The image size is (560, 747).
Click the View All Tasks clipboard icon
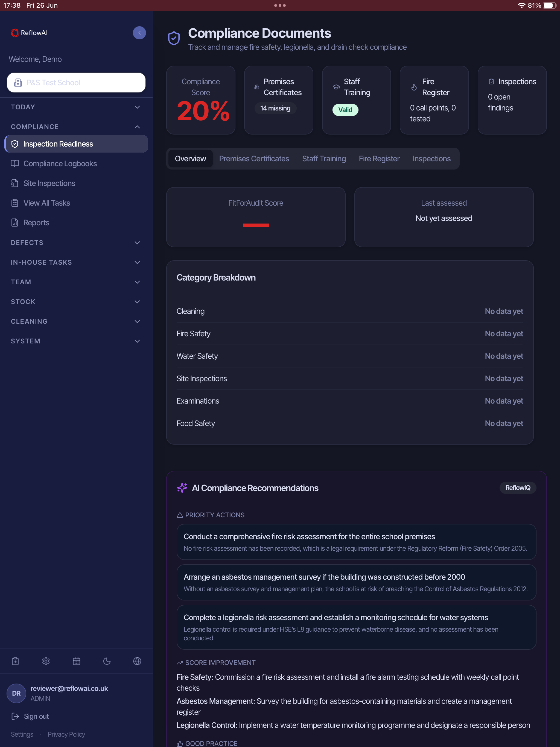pyautogui.click(x=15, y=203)
